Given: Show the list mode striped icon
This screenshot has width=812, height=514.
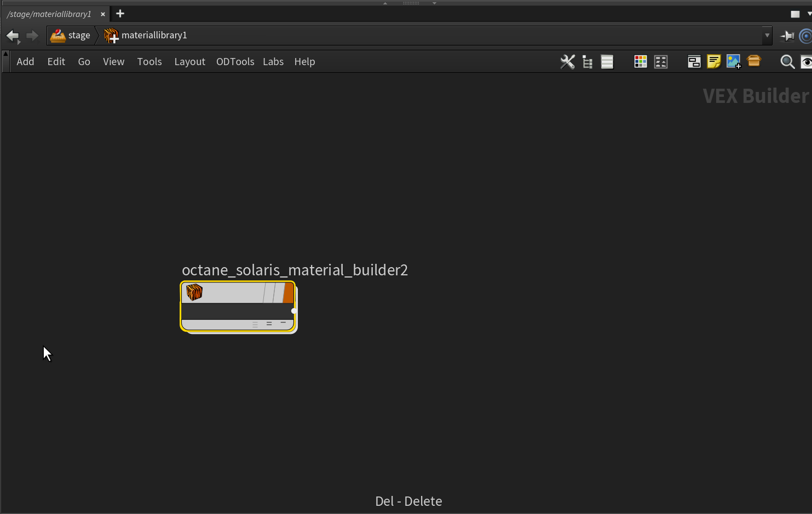Looking at the screenshot, I should [607, 62].
